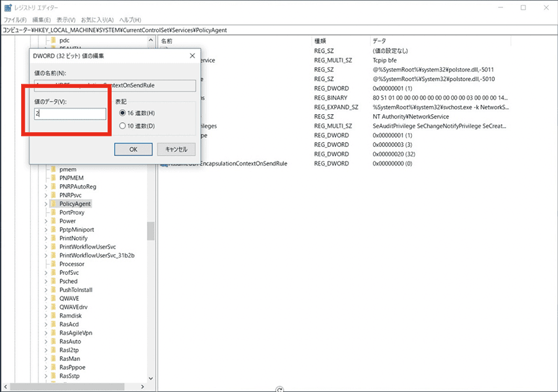Click the pmem folder icon
This screenshot has height=392, width=558.
(54, 169)
